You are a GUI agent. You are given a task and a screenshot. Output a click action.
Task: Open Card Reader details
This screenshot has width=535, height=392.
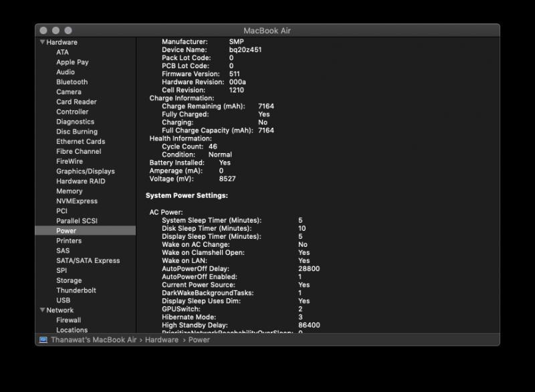click(76, 102)
